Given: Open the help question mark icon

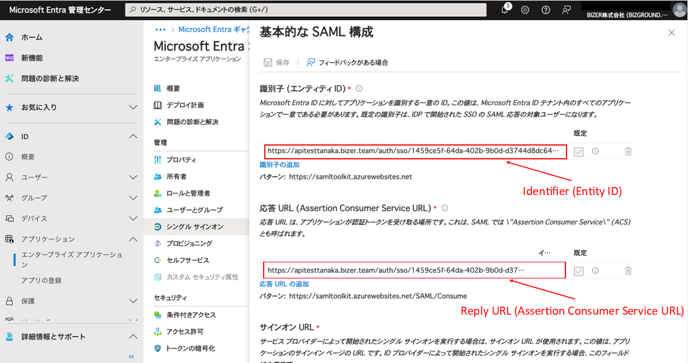Looking at the screenshot, I should pos(545,10).
